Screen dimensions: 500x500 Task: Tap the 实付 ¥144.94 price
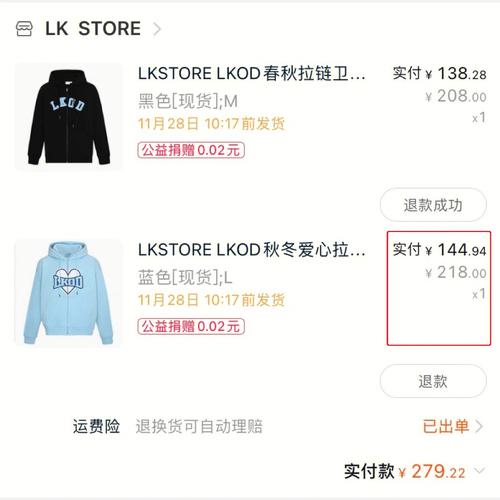pos(439,250)
